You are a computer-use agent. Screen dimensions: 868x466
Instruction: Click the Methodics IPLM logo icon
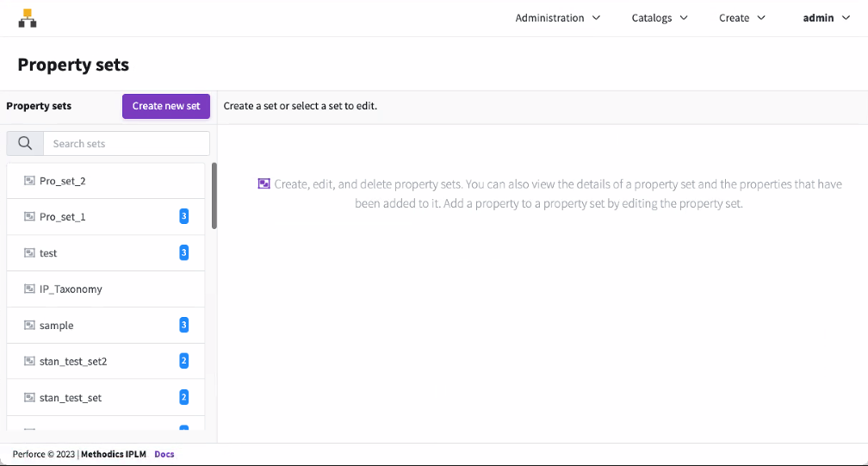pyautogui.click(x=28, y=17)
